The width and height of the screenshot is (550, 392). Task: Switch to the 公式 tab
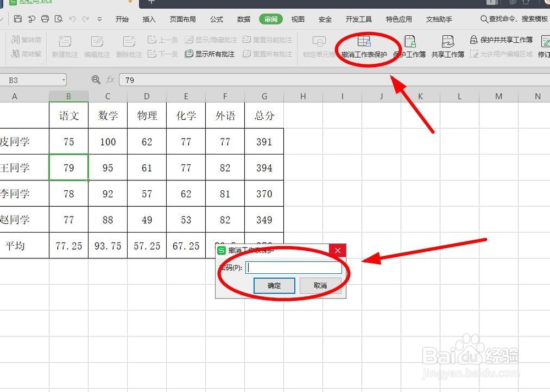point(216,19)
